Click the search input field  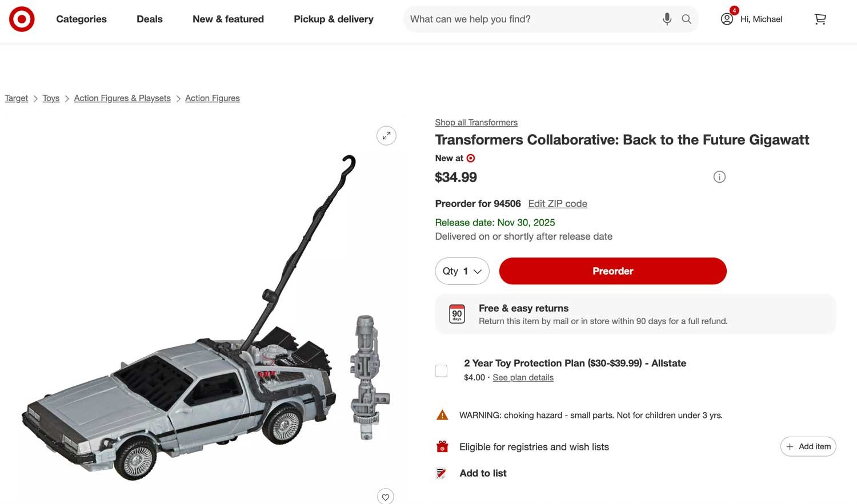point(531,19)
